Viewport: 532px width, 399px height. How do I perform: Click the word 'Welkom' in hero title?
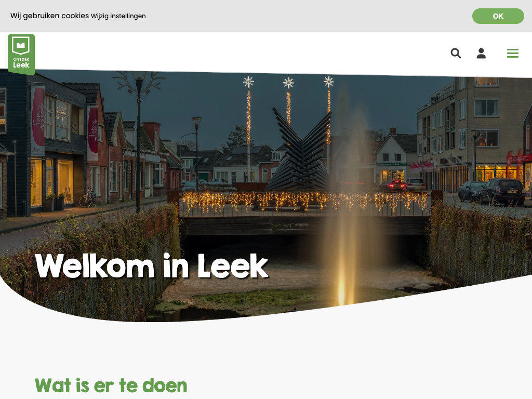tap(95, 267)
